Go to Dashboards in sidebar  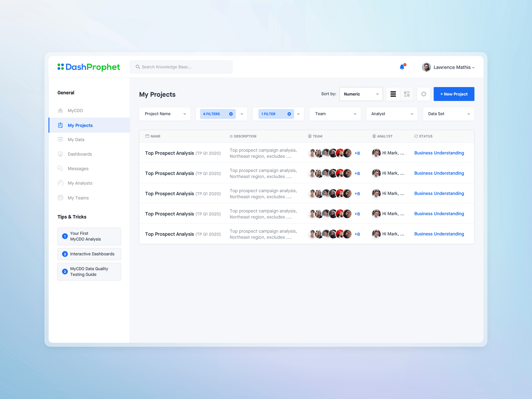pyautogui.click(x=80, y=154)
